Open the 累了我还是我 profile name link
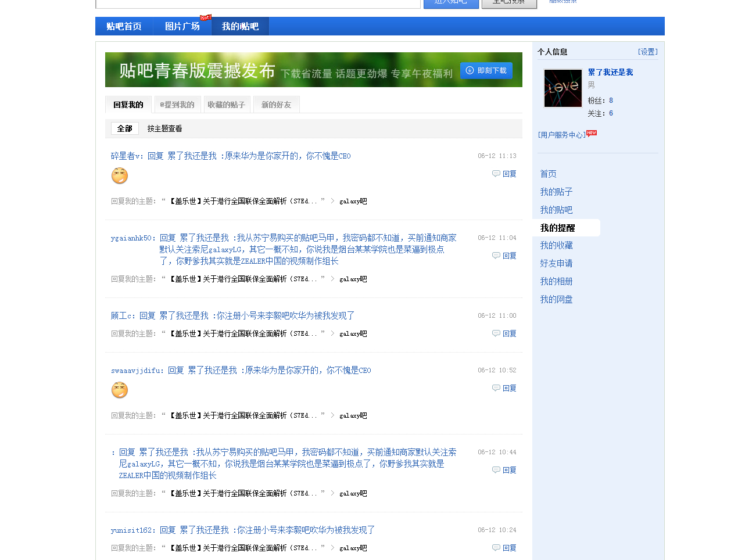Screen dimensions: 738x560 [610, 72]
